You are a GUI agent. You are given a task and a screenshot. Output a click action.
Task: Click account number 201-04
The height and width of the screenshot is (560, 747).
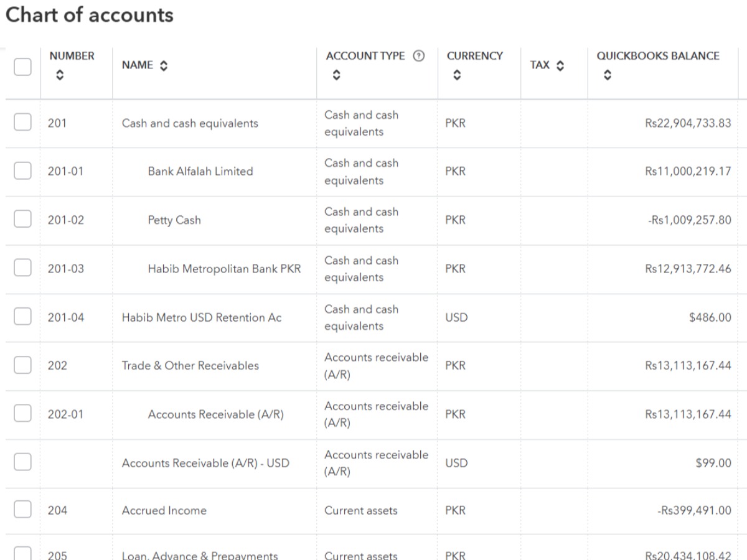tap(66, 317)
